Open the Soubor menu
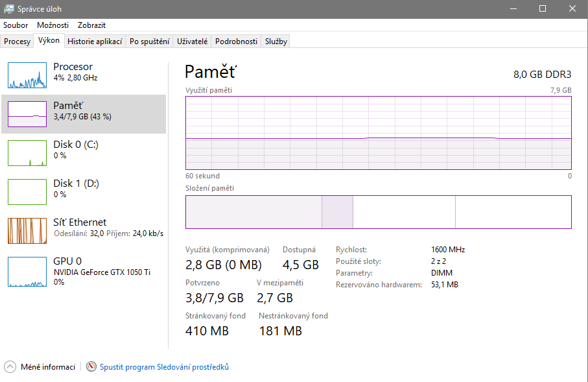 [x=16, y=25]
